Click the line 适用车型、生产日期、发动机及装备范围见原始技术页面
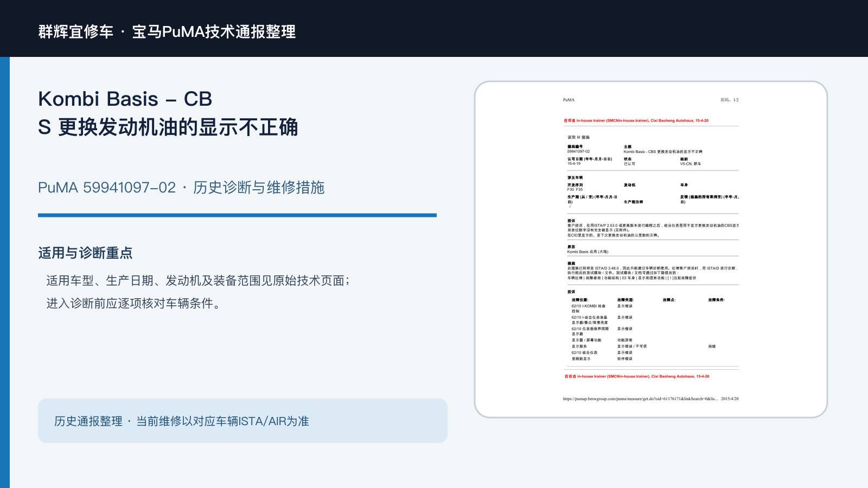Screen dimensions: 868x488 (x=198, y=280)
